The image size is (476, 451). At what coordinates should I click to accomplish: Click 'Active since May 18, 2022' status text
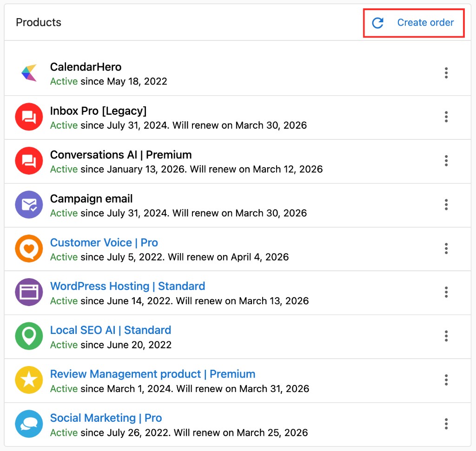click(x=109, y=82)
